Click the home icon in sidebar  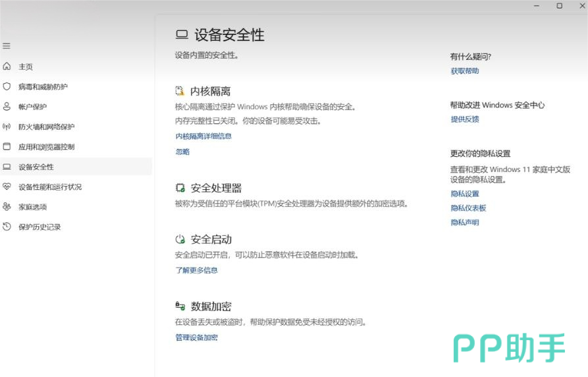point(7,67)
